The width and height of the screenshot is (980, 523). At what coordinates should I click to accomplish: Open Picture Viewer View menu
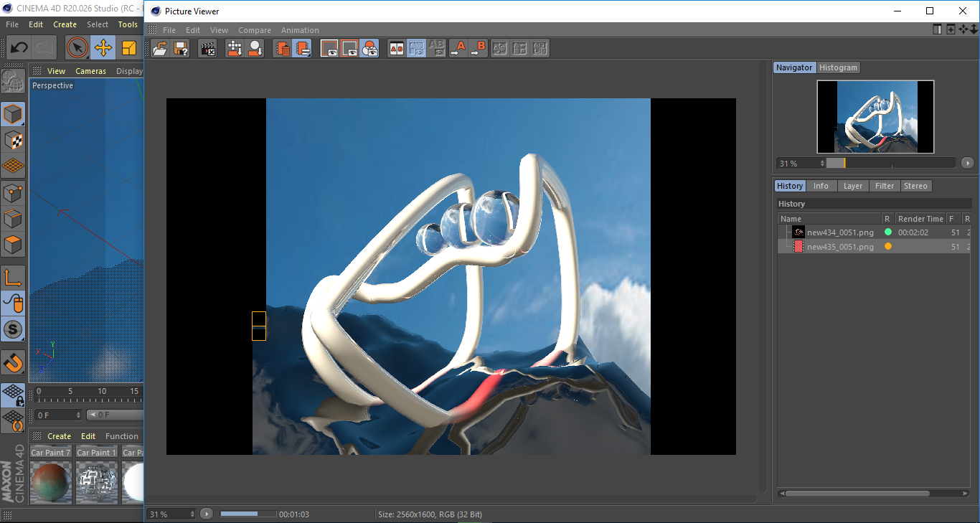click(219, 30)
